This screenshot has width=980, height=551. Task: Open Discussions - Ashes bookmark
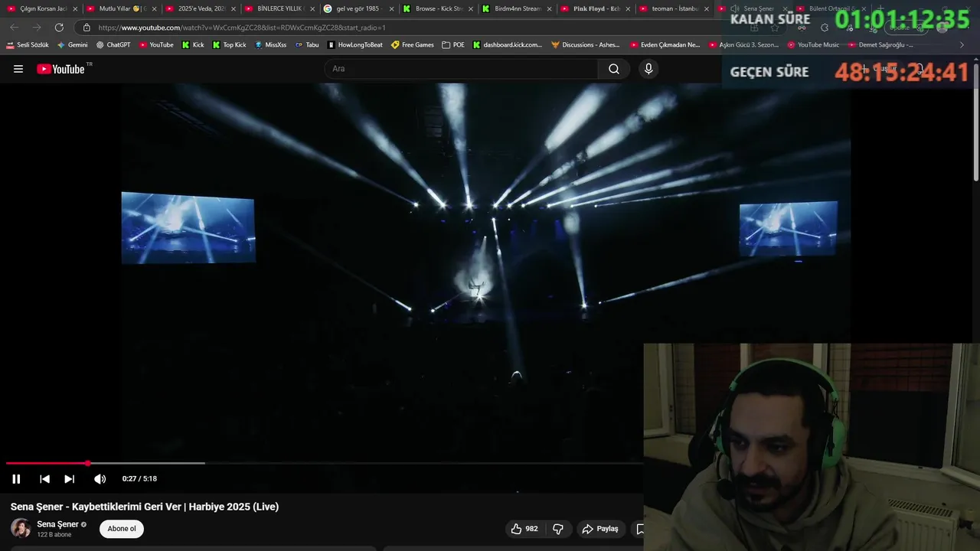tap(586, 45)
